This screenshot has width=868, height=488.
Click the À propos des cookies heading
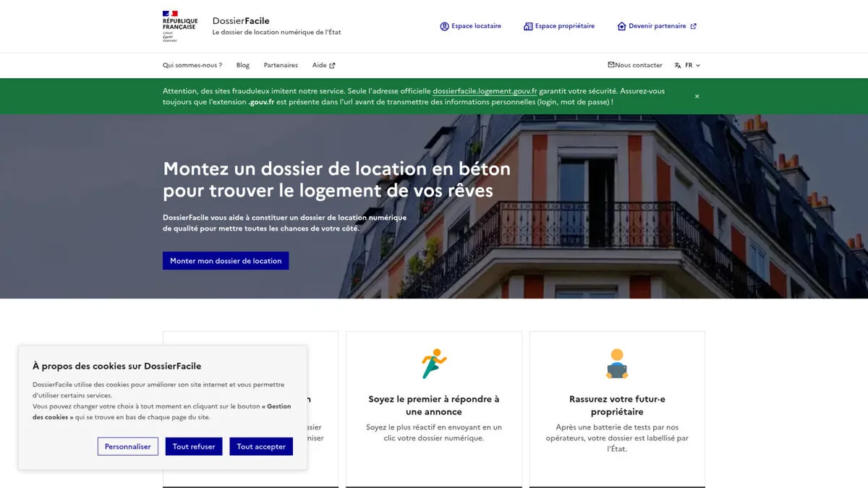tap(117, 366)
